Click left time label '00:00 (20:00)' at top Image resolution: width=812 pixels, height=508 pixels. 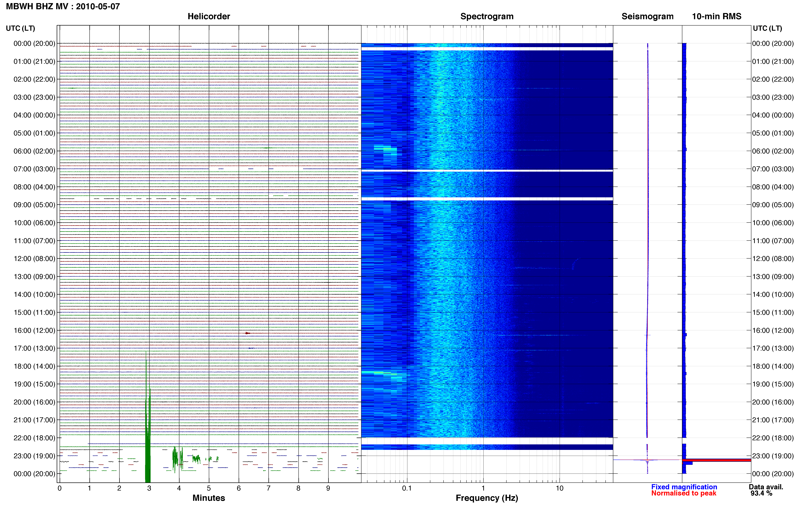coord(34,43)
